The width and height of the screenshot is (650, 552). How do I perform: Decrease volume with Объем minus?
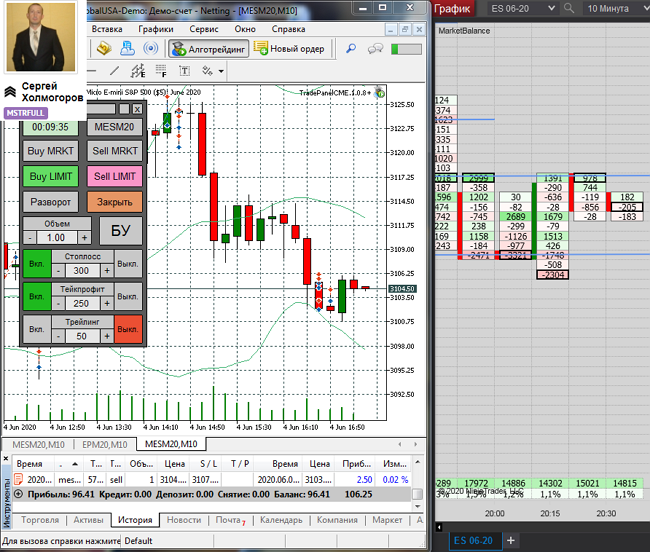point(29,238)
